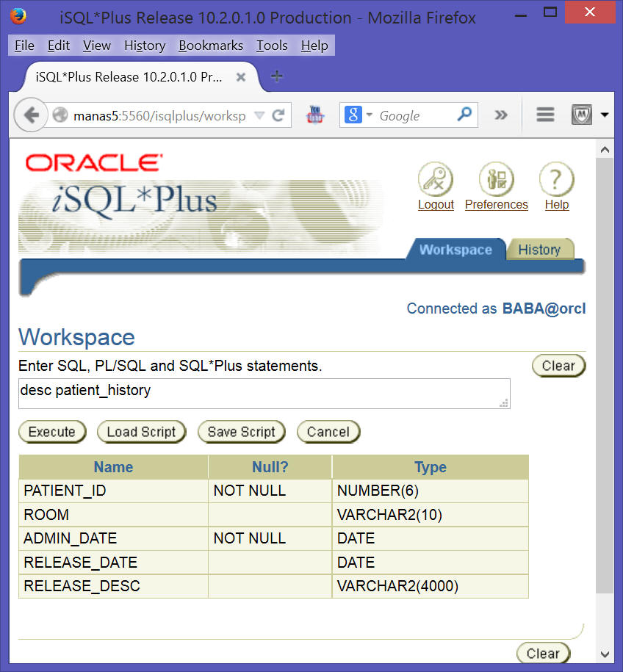
Task: Click the Preferences link text
Action: pyautogui.click(x=496, y=204)
